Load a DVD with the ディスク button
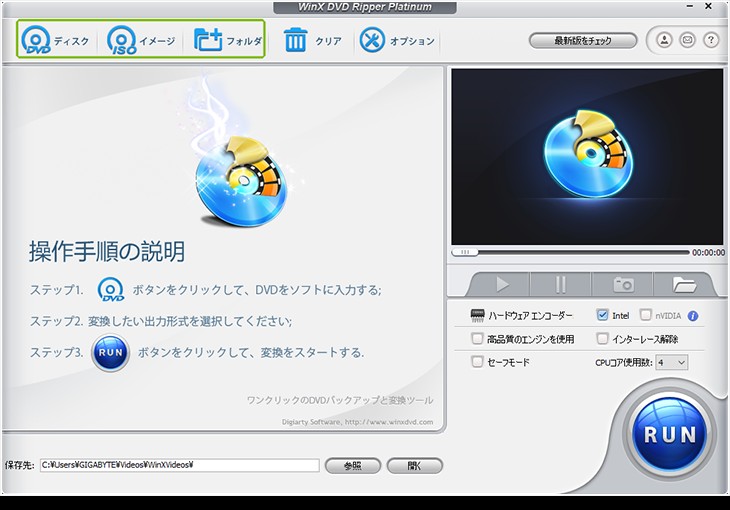 55,40
